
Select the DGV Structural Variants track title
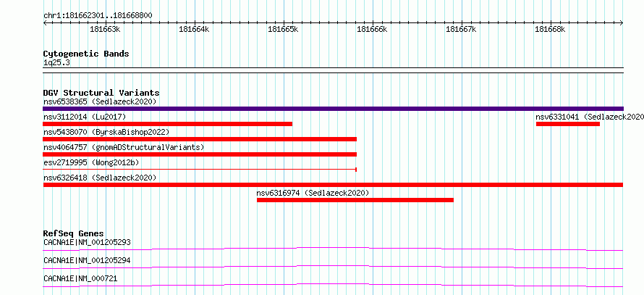pyautogui.click(x=101, y=93)
